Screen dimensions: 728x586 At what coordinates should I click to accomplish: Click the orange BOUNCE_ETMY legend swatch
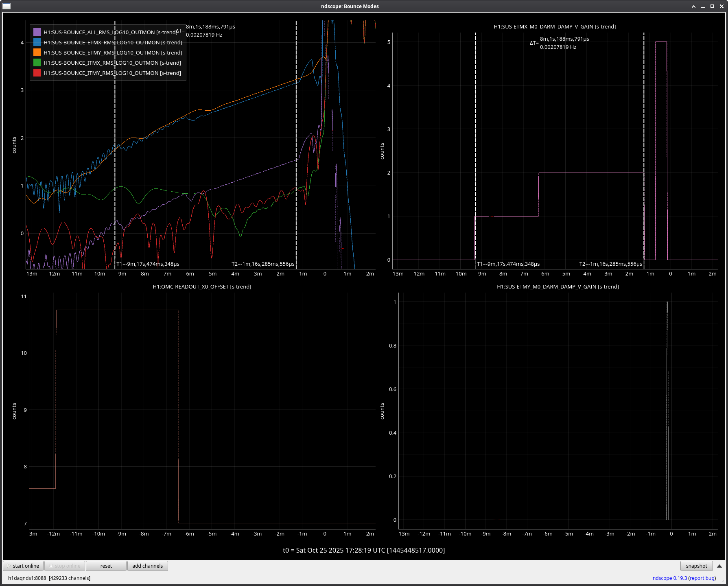(x=37, y=52)
